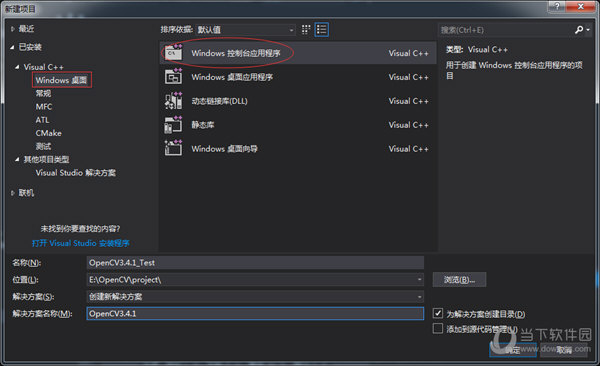Collapse the 其他项目类型 tree node
This screenshot has height=366, width=600.
(17, 159)
